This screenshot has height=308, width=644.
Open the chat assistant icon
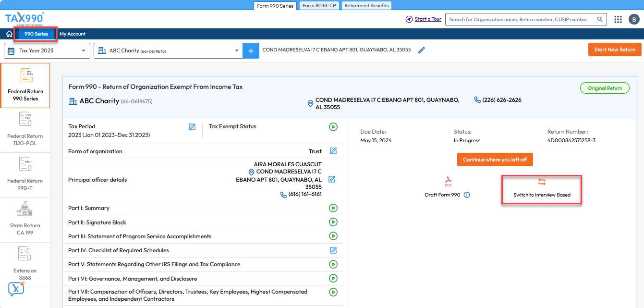click(16, 288)
